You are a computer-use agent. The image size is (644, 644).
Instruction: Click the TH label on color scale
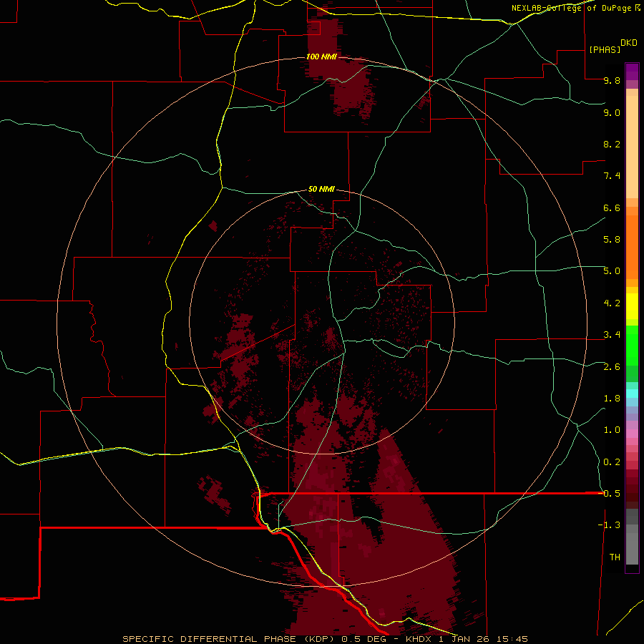point(615,557)
